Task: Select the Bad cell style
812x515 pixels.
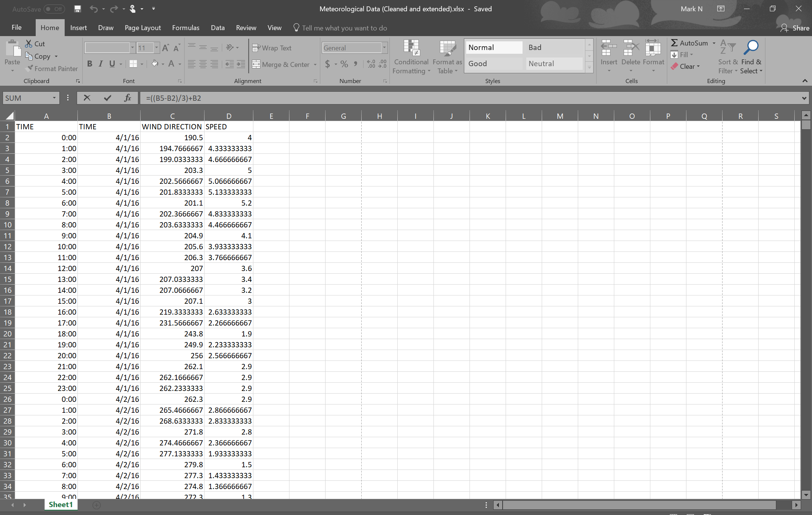Action: [554, 47]
